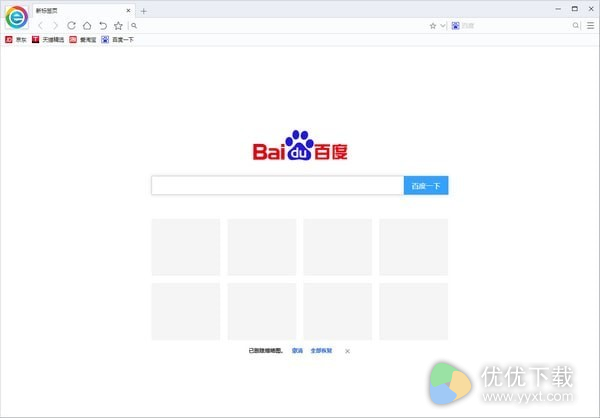This screenshot has width=600, height=418.
Task: Bookmark this page with the address bar star
Action: 433,26
